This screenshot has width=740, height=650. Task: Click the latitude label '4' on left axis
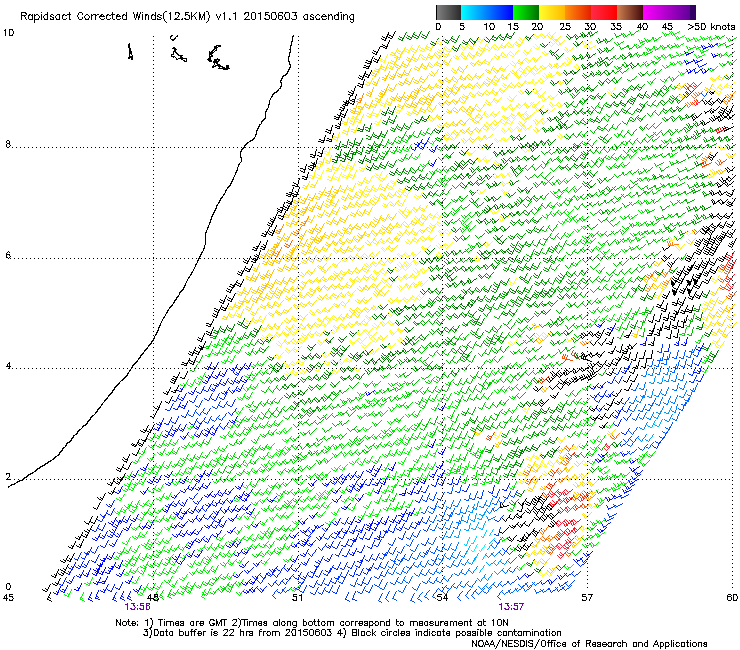click(8, 366)
